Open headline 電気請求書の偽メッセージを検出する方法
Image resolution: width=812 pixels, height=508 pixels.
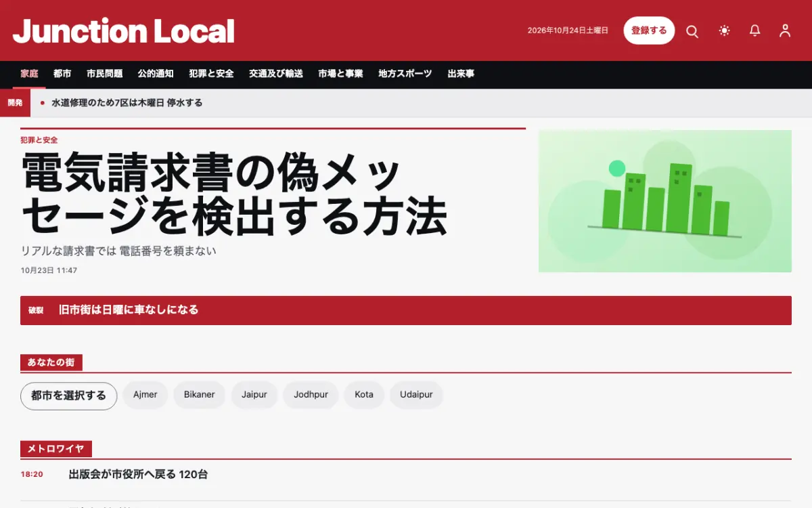pos(234,194)
